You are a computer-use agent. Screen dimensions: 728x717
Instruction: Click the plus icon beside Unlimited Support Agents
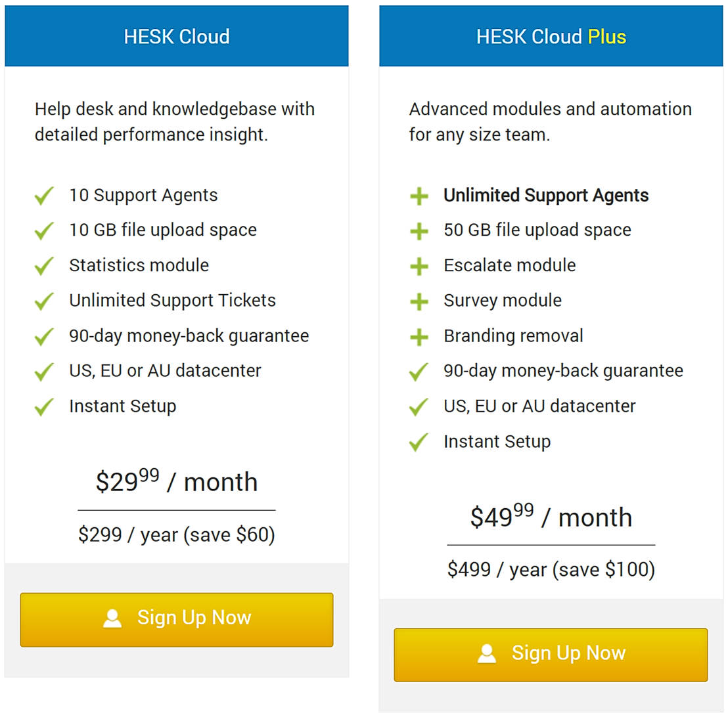[x=419, y=196]
